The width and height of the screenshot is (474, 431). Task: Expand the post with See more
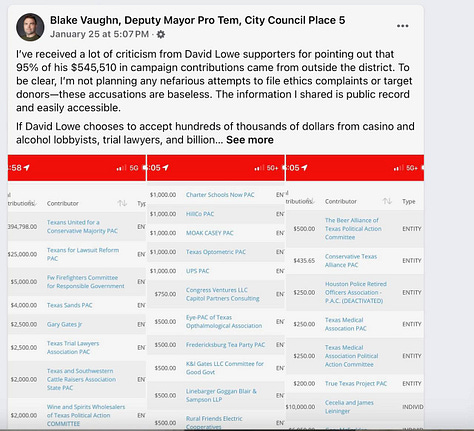pos(250,140)
